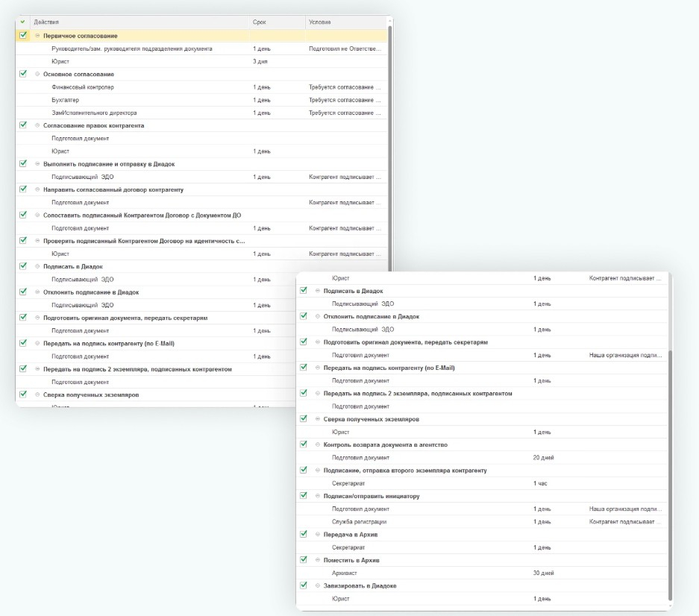The height and width of the screenshot is (616, 699).
Task: Click the 20 дней deadline cell
Action: (x=543, y=457)
